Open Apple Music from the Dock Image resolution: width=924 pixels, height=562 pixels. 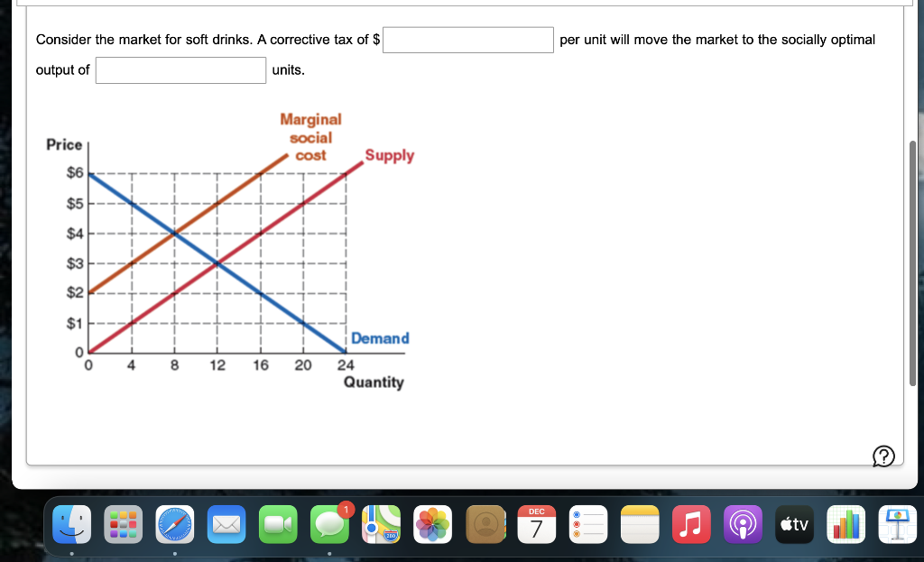point(691,524)
